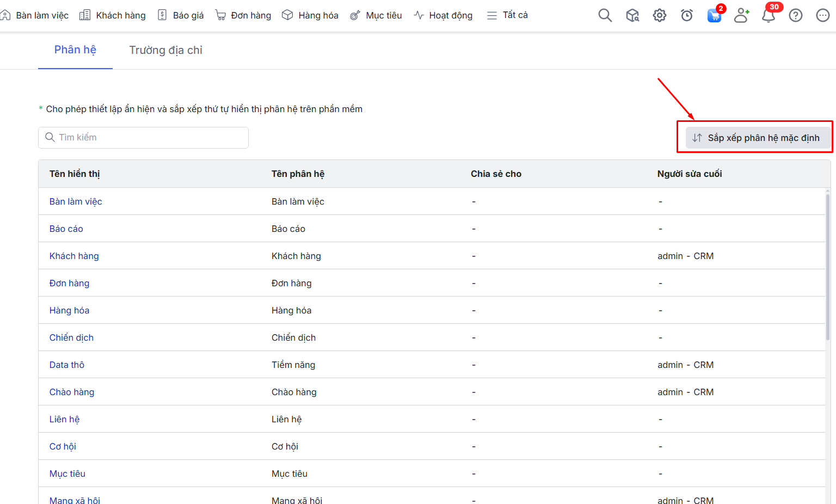The height and width of the screenshot is (504, 836).
Task: Click the vertical scrollbar of the table
Action: [x=828, y=267]
